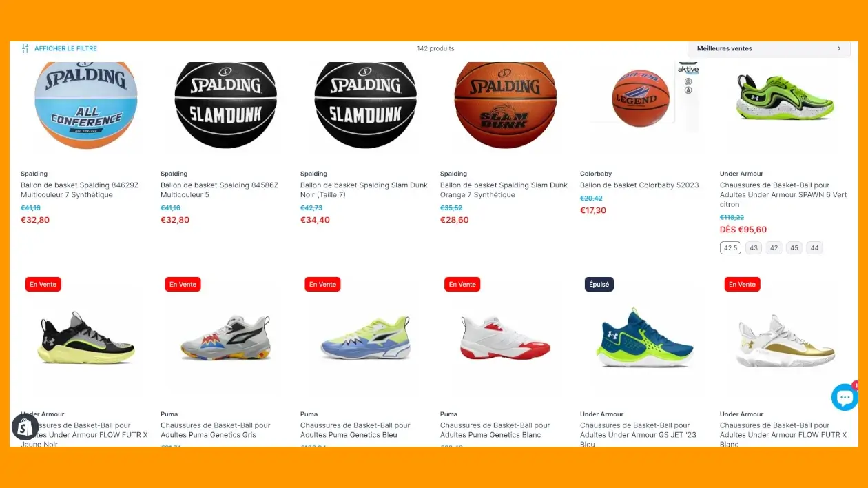Click the En Vente badge on Puma Genetics Blanc

(462, 284)
